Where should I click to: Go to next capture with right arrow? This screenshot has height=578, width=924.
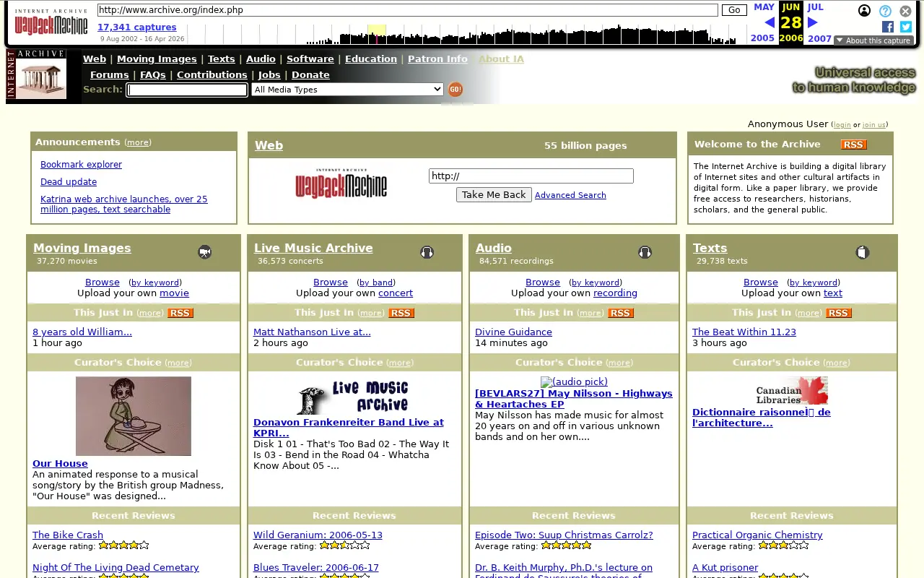813,22
